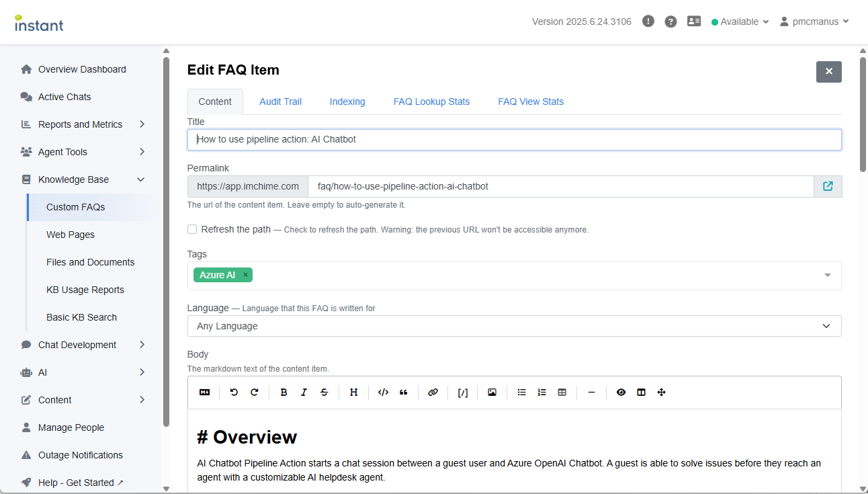Open Overview Dashboard
The width and height of the screenshot is (868, 494).
tap(82, 69)
